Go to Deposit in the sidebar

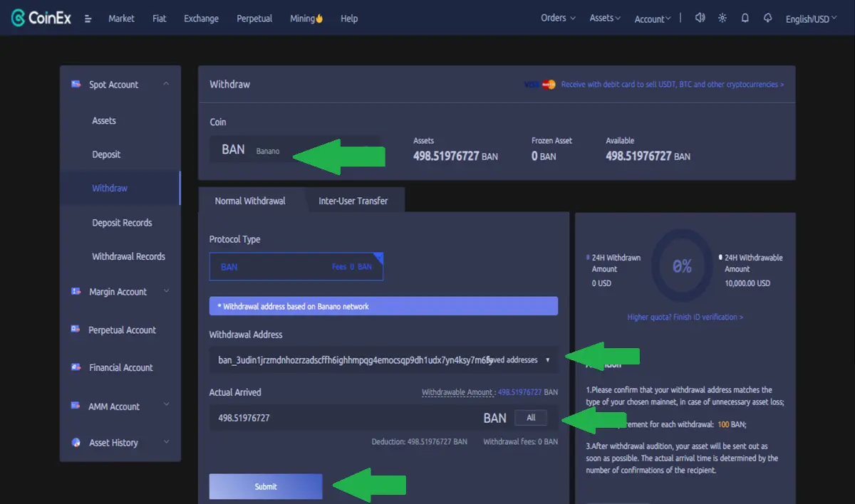106,154
